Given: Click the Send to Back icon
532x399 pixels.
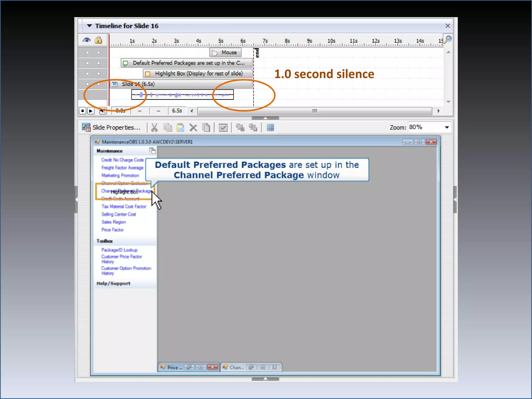Looking at the screenshot, I should (x=253, y=128).
